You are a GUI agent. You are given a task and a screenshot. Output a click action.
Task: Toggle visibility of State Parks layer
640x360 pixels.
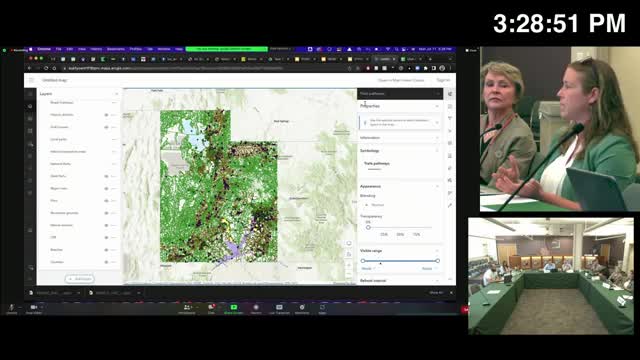pos(106,176)
